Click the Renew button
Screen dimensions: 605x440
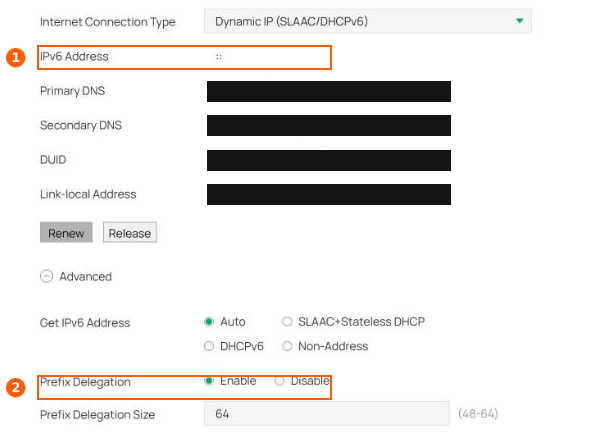click(x=66, y=232)
